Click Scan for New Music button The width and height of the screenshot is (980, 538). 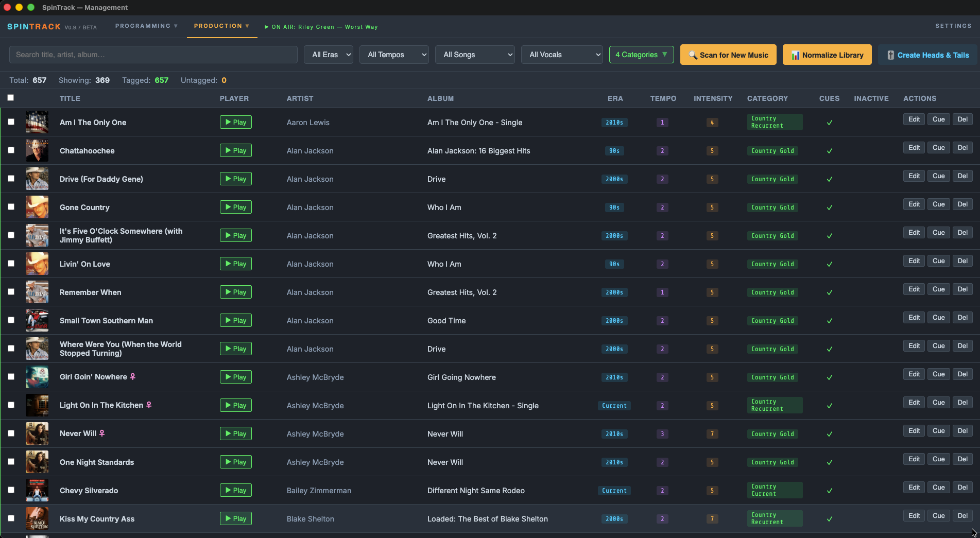(728, 55)
